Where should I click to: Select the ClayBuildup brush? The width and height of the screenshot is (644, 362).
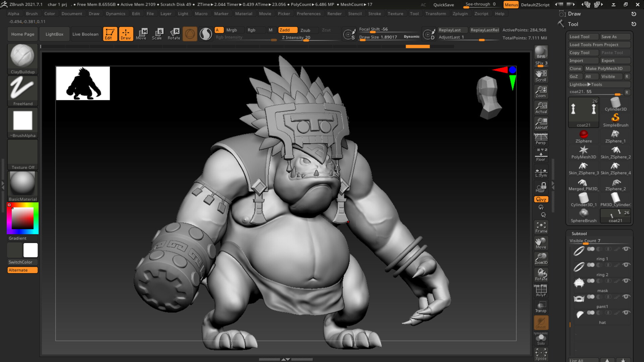coord(22,57)
